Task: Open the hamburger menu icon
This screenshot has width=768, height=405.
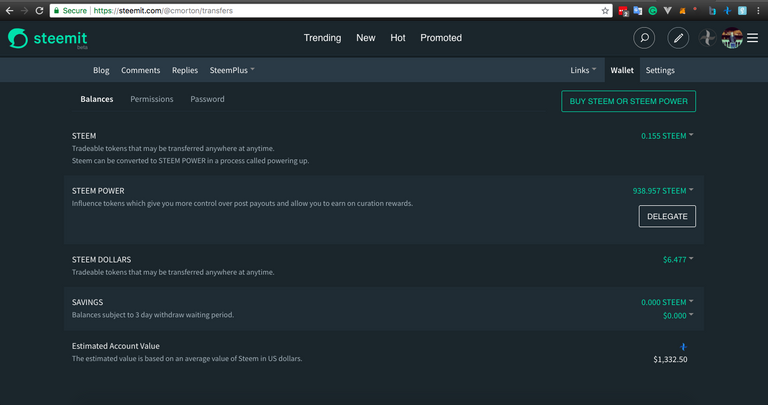Action: click(x=752, y=38)
